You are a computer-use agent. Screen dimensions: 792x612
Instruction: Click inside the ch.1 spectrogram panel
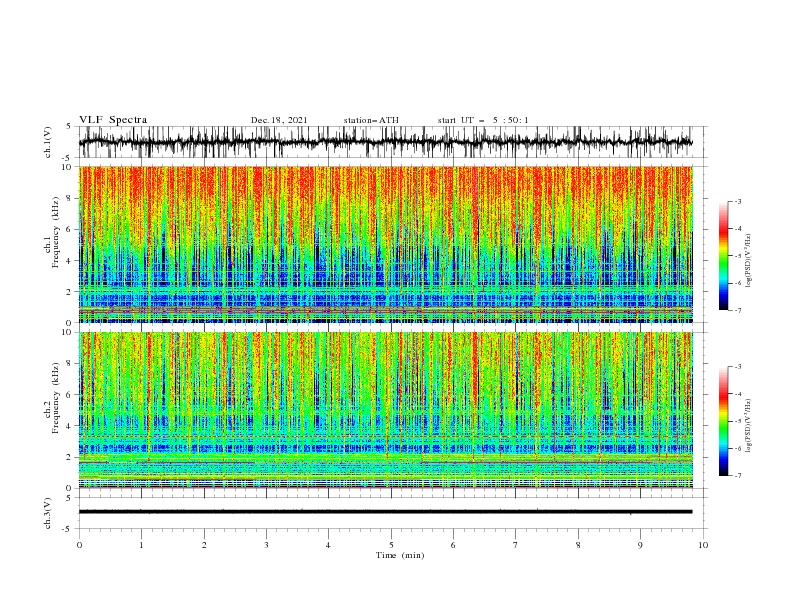tap(385, 244)
